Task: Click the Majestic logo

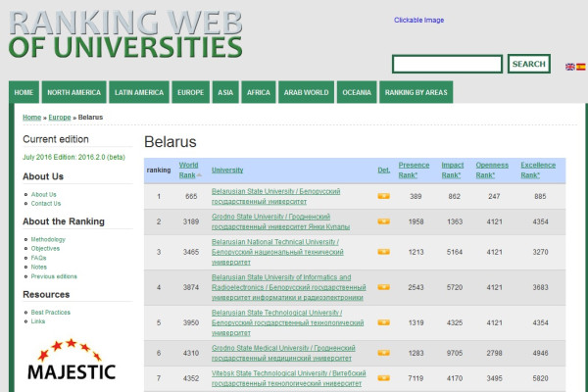Action: click(72, 360)
